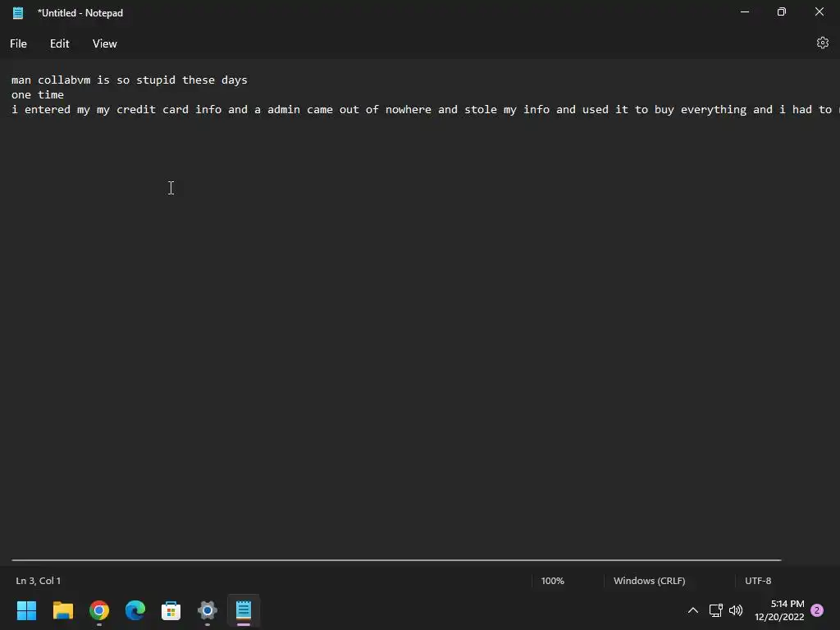Open Google Chrome from taskbar
The height and width of the screenshot is (630, 840).
point(99,610)
